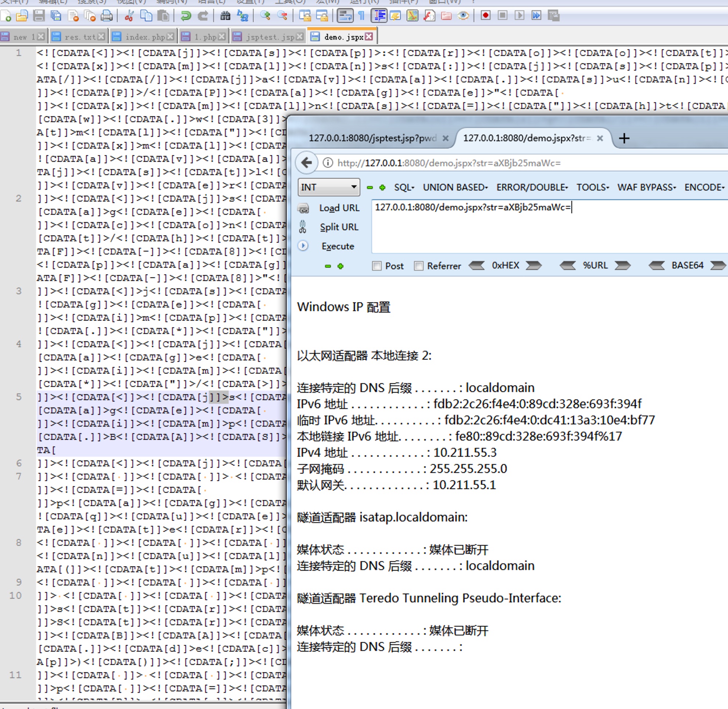
Task: Click the Execute button
Action: pos(338,246)
